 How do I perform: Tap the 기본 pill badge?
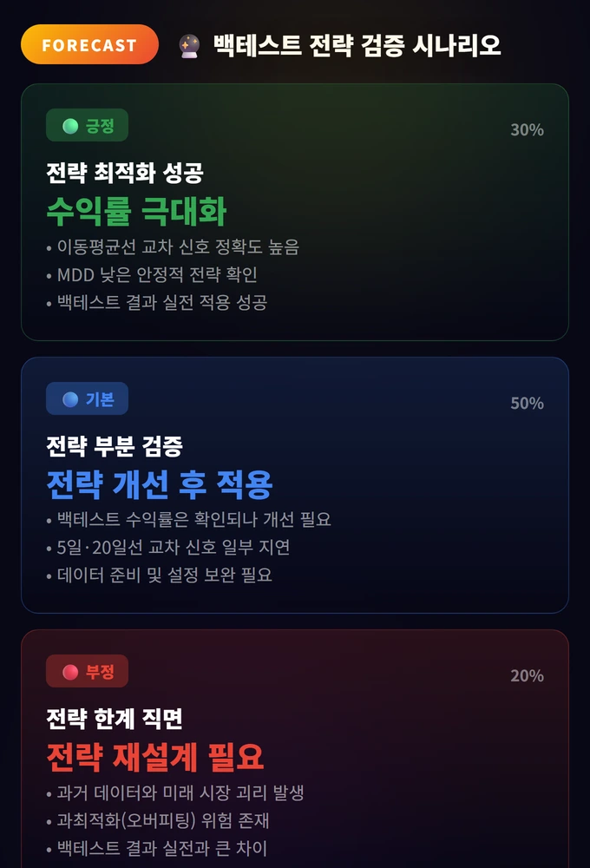(88, 398)
